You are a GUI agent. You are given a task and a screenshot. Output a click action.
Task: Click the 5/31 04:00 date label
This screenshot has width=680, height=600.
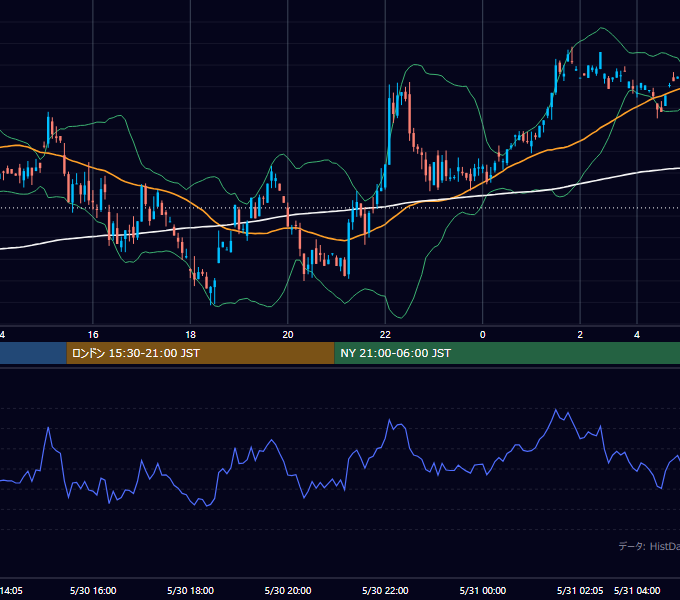click(637, 590)
